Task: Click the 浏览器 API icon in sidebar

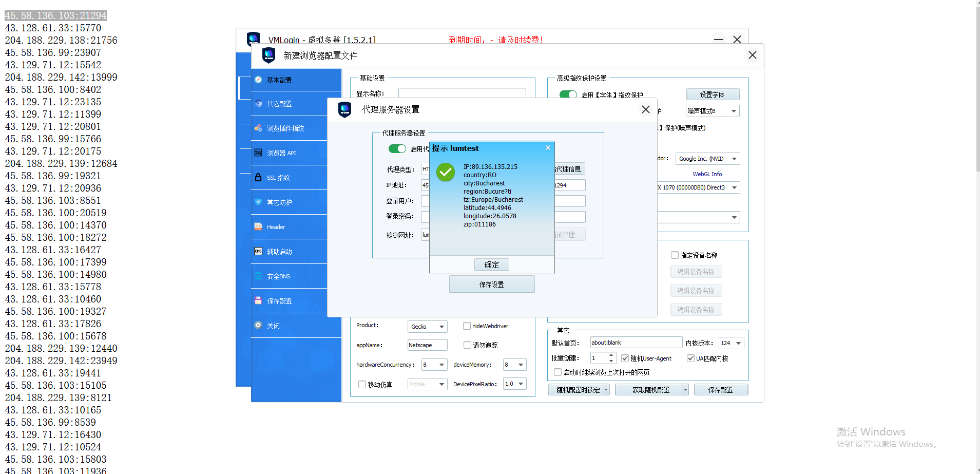Action: tap(258, 153)
